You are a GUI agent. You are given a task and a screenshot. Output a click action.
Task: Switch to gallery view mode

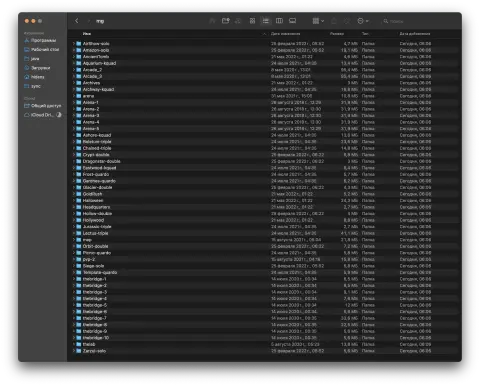(292, 21)
